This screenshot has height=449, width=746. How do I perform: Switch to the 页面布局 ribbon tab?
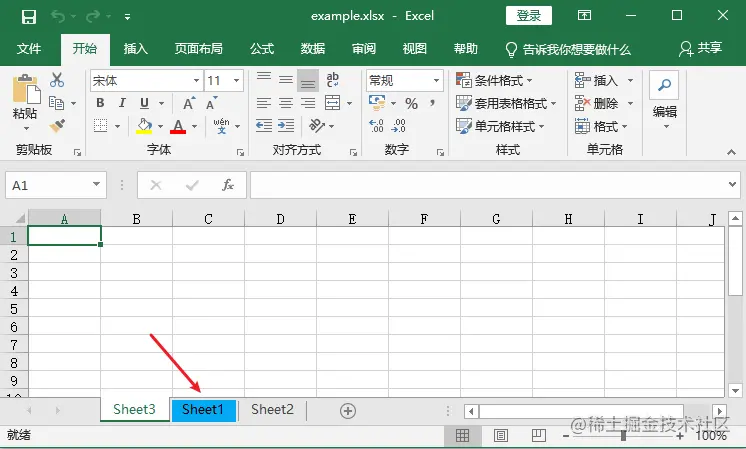tap(199, 49)
